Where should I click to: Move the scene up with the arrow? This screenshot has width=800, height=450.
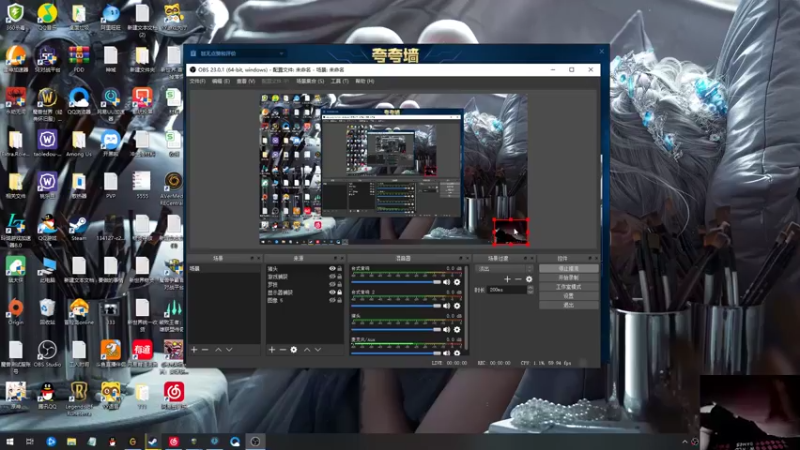(218, 349)
